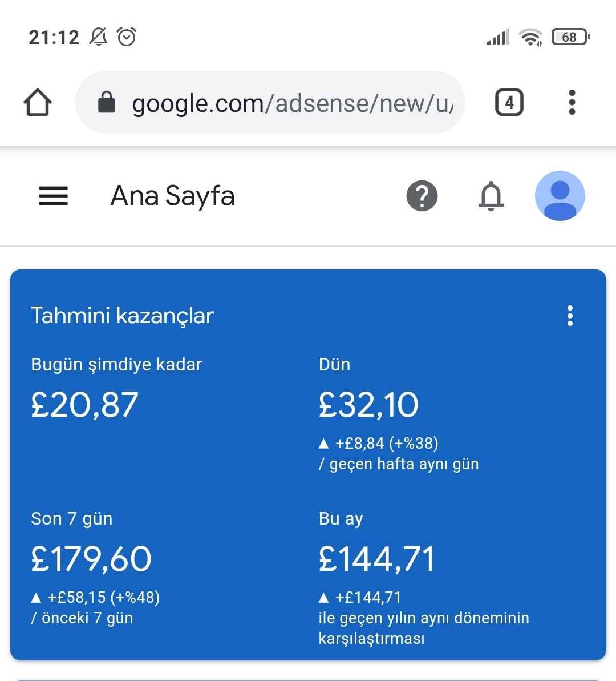This screenshot has height=681, width=616.
Task: Open the browser tab switcher showing 4
Action: click(x=509, y=103)
